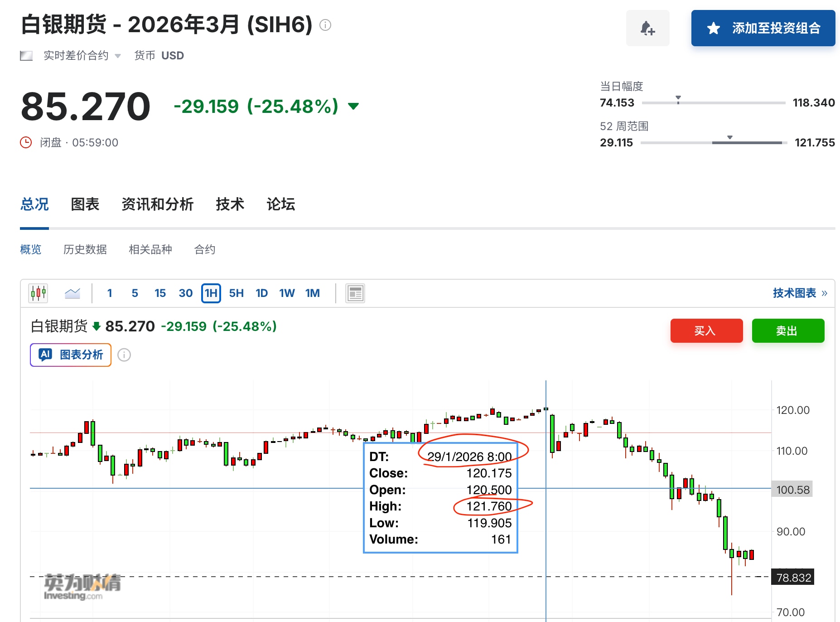Click the red 买入 button
Screen dimensions: 840x622
(706, 330)
